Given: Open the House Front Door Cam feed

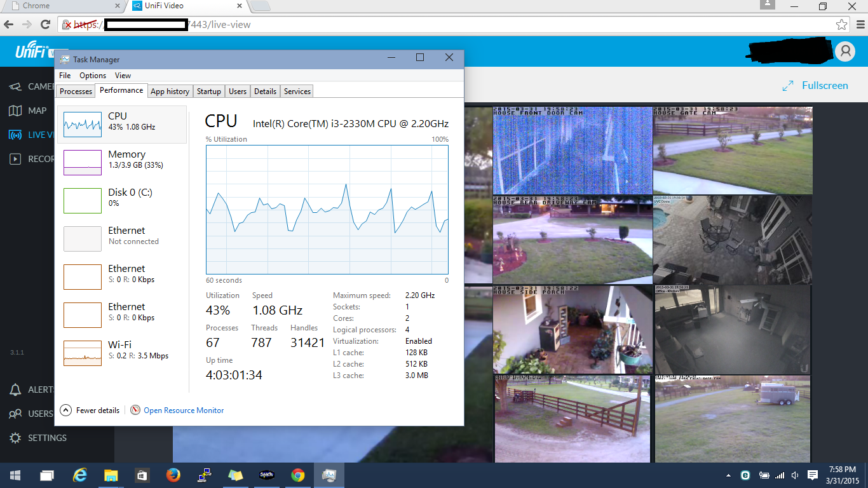Looking at the screenshot, I should click(x=573, y=150).
